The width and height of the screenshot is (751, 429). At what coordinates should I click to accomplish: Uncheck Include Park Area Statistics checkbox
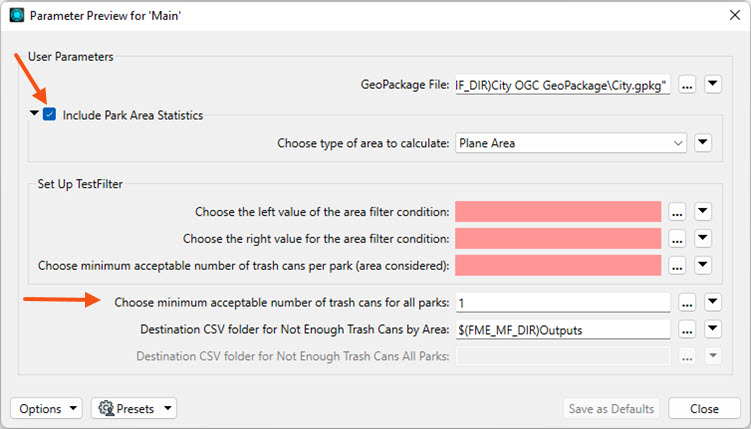pos(49,114)
